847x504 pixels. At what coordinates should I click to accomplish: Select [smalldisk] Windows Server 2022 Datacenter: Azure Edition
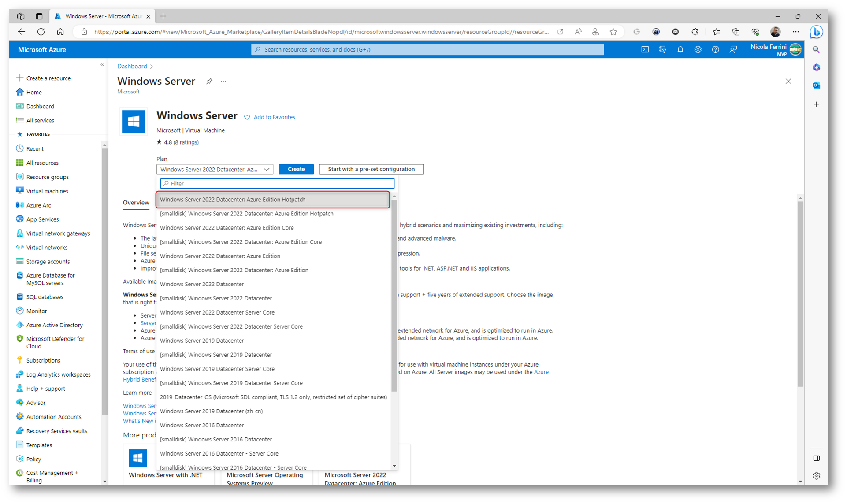pos(273,270)
